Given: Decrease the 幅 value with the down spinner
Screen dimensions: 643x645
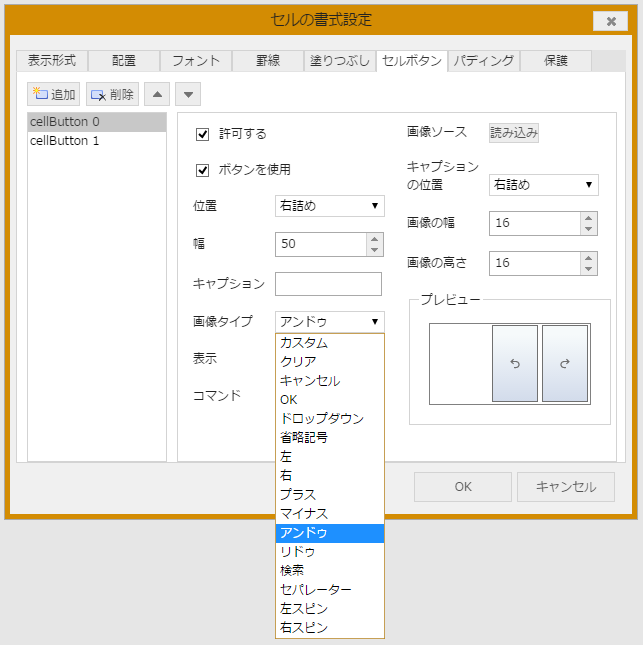Looking at the screenshot, I should tap(374, 250).
